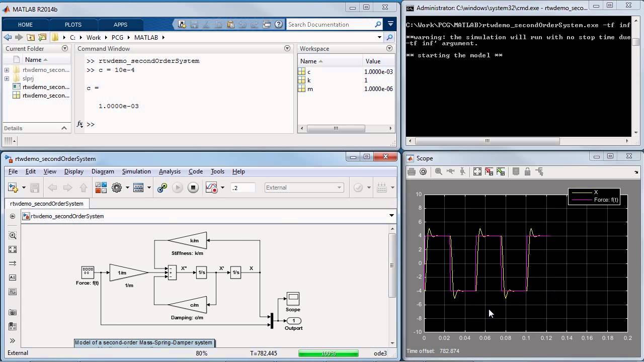Open the simulation mode External dropdown

(303, 188)
